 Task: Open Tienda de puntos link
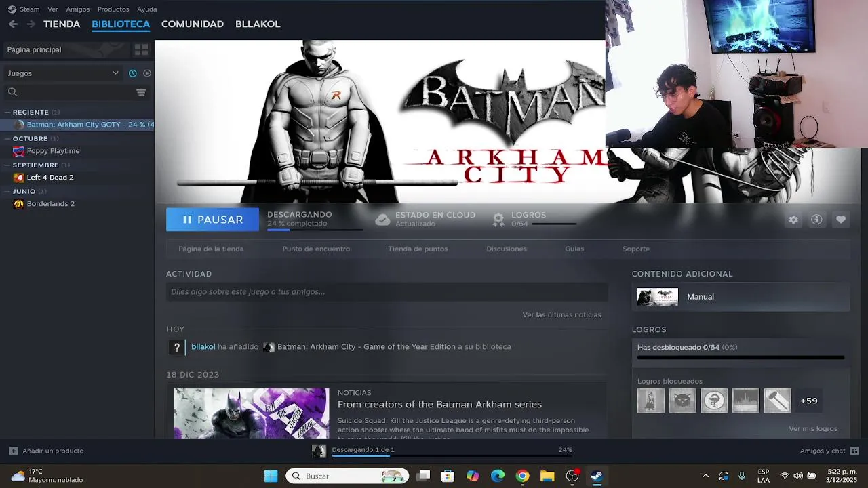click(x=418, y=249)
